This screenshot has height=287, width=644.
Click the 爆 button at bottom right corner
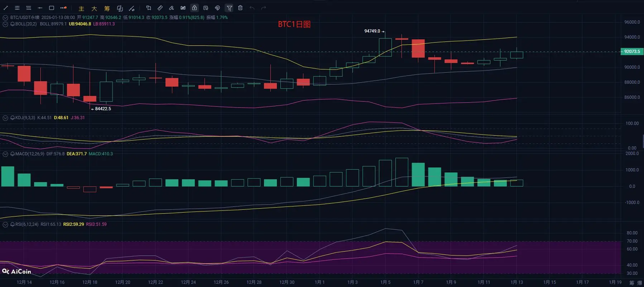(x=640, y=283)
